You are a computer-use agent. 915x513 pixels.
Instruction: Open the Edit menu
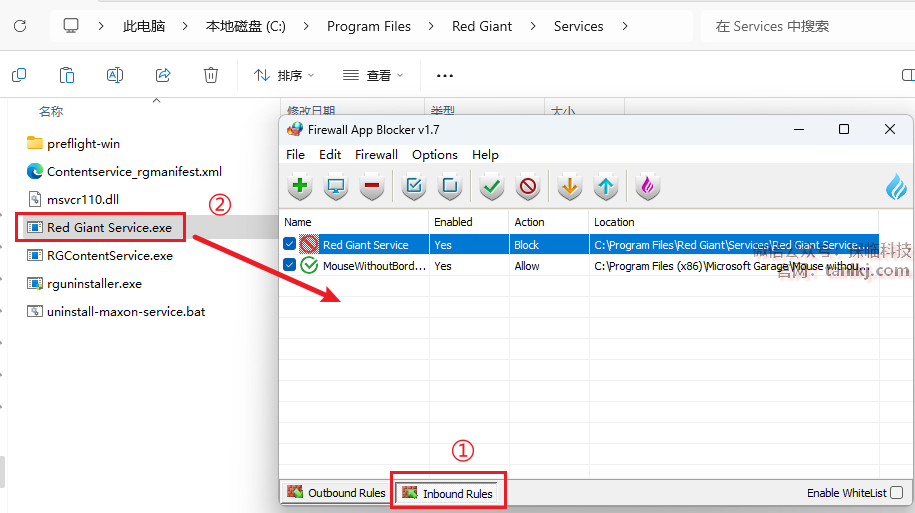tap(330, 155)
